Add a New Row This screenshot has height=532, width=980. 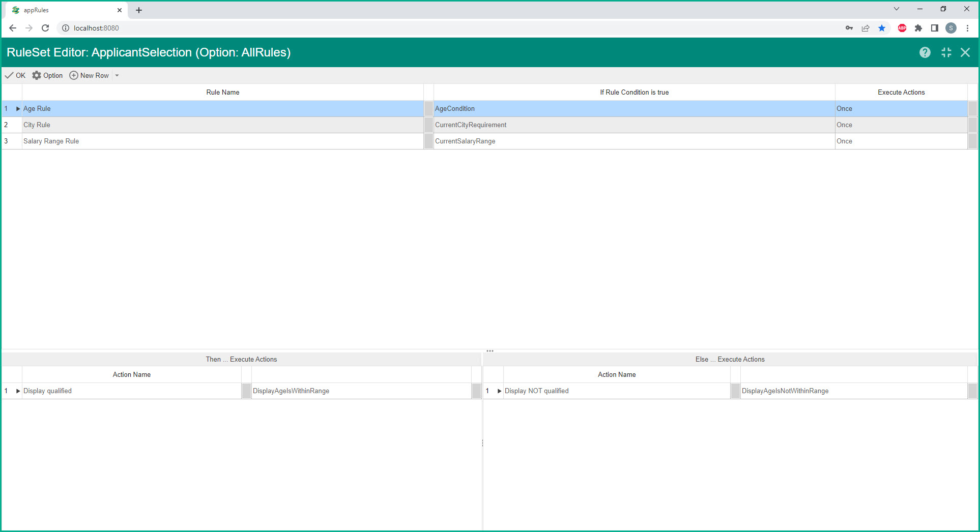pyautogui.click(x=89, y=75)
